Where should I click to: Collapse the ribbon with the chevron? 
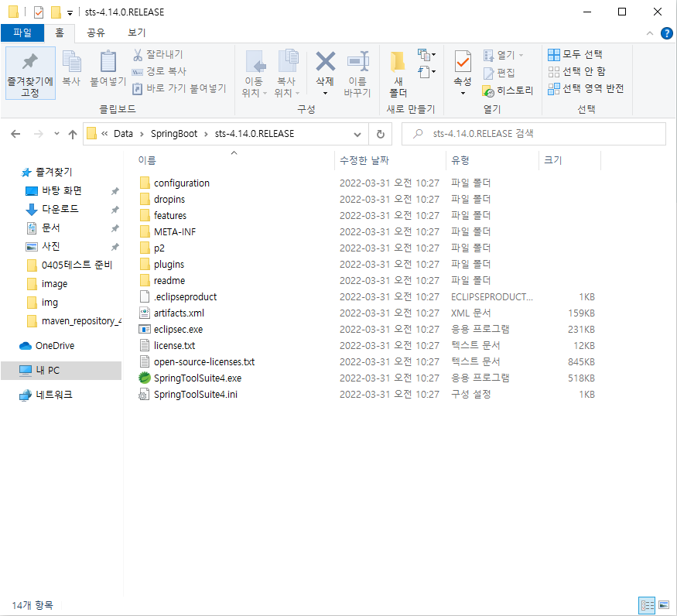(x=649, y=34)
